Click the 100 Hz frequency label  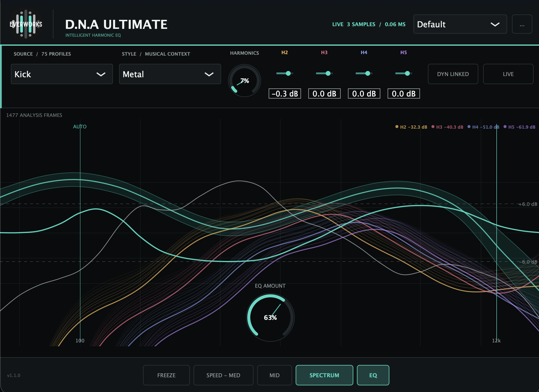point(80,341)
